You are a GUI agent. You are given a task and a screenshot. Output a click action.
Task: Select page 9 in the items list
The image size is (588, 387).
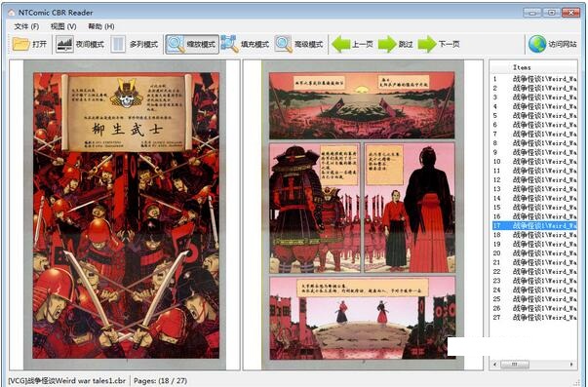point(534,152)
